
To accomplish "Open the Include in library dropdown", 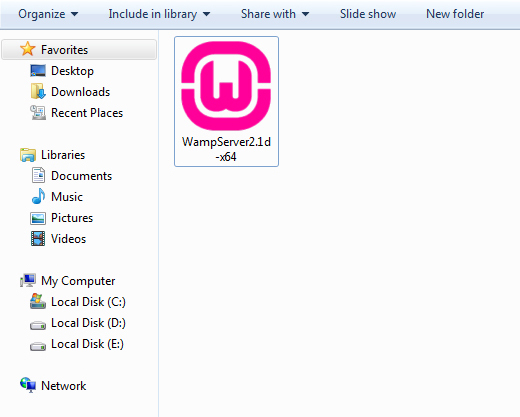I will coord(159,14).
